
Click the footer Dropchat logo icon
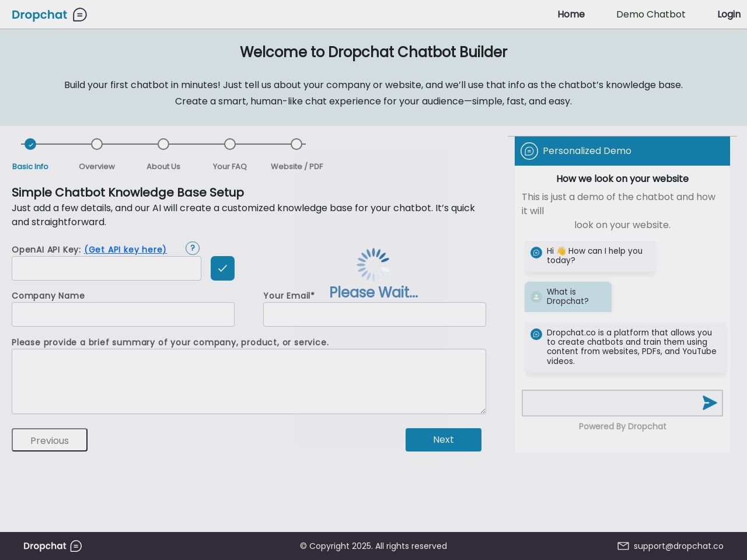click(76, 546)
